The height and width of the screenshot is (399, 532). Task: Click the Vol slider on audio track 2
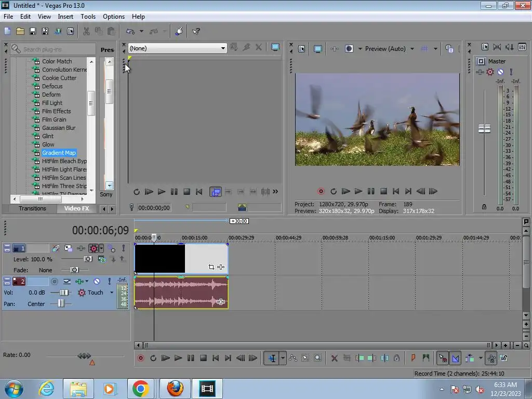pyautogui.click(x=63, y=292)
